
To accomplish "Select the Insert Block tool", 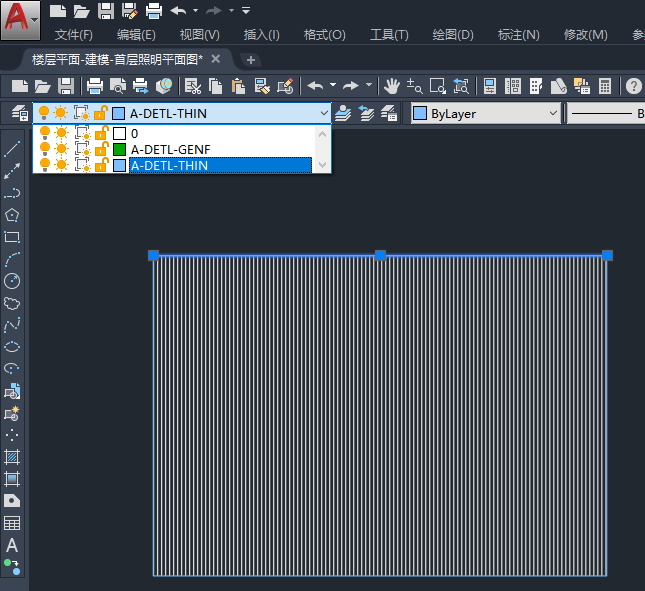I will tap(12, 391).
